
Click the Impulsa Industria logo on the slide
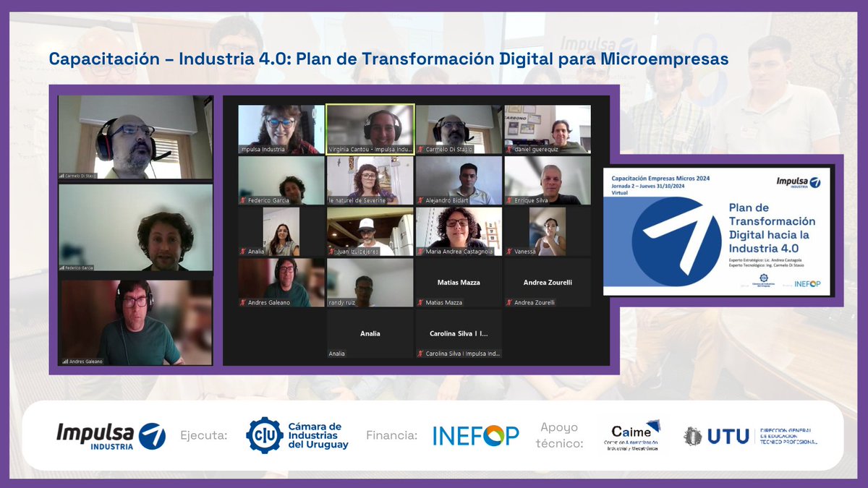click(798, 184)
